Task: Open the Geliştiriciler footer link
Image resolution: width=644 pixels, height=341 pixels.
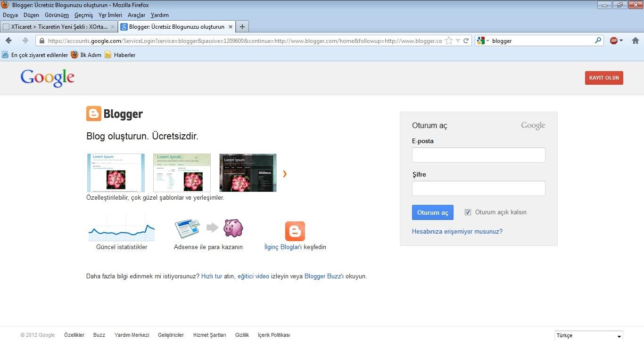Action: 171,335
